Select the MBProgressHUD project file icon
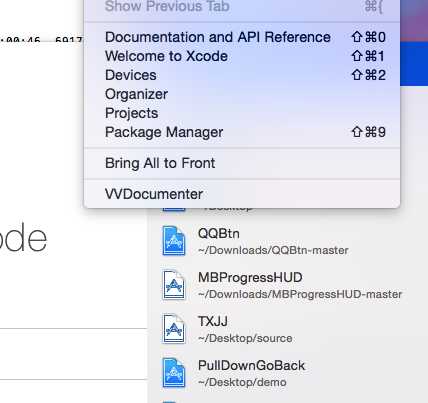The height and width of the screenshot is (403, 428). coord(174,285)
